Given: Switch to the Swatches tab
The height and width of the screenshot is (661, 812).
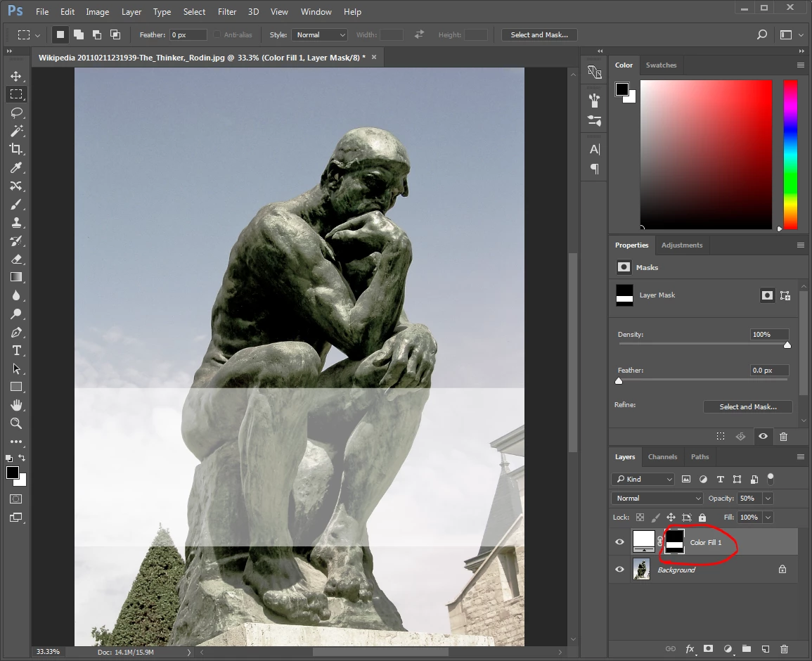Looking at the screenshot, I should click(661, 65).
